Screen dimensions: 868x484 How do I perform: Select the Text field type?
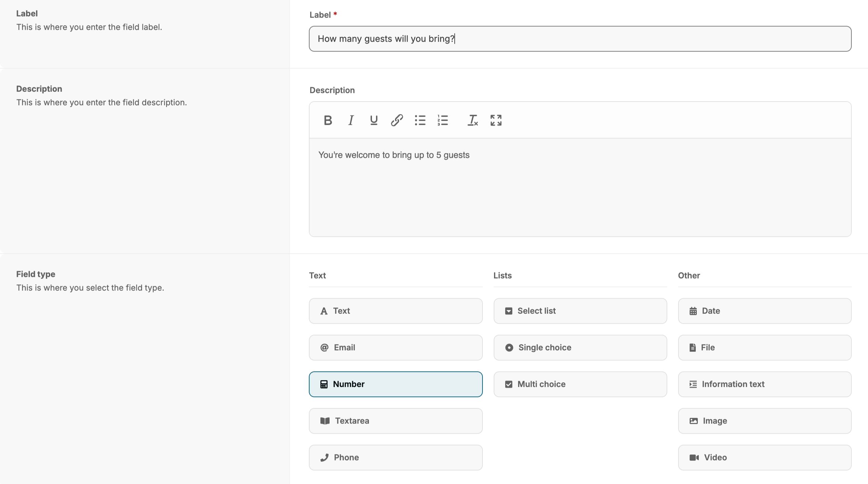click(x=395, y=311)
